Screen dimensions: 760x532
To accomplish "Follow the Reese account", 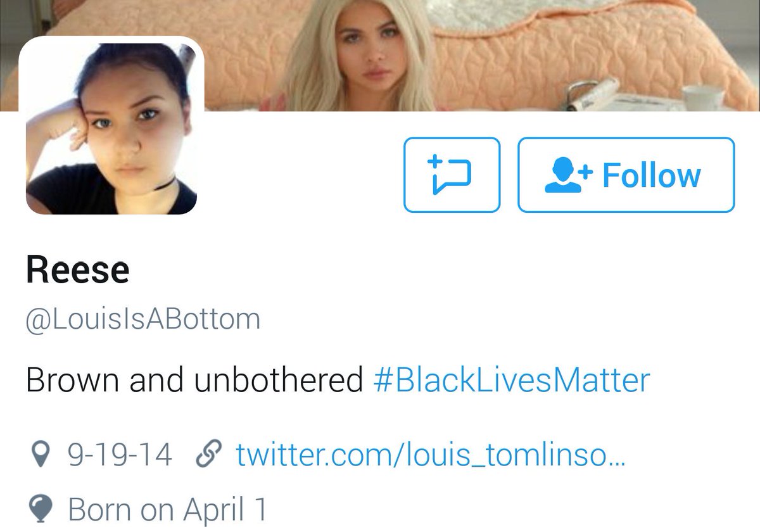I will coord(626,175).
